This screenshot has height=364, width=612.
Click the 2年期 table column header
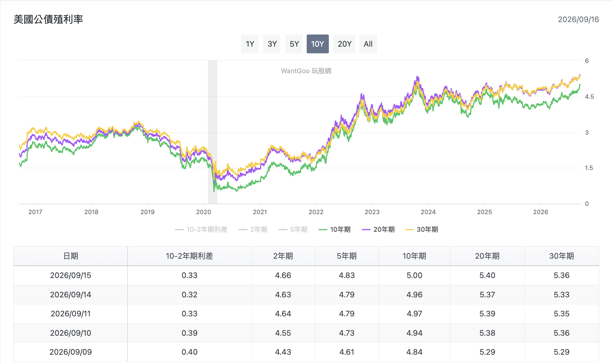(283, 256)
